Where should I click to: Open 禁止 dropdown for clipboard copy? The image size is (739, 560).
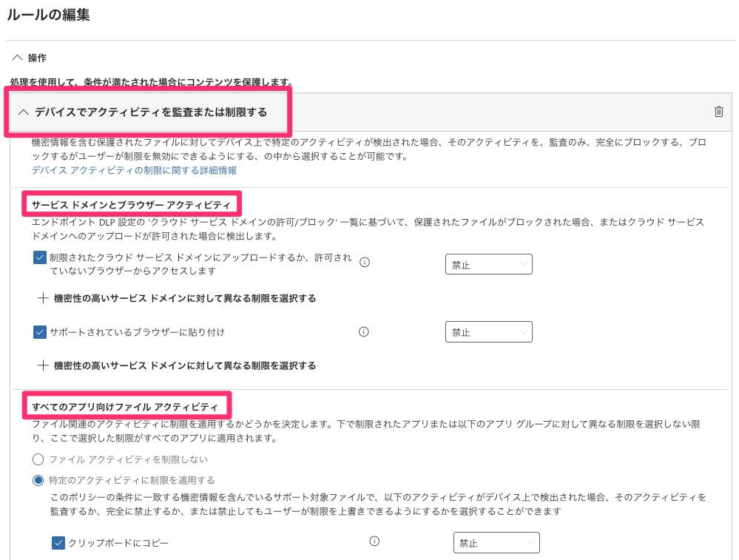[496, 542]
